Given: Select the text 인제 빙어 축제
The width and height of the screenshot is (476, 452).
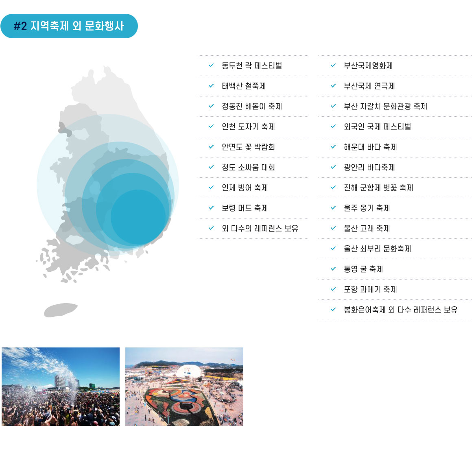Looking at the screenshot, I should point(245,188).
